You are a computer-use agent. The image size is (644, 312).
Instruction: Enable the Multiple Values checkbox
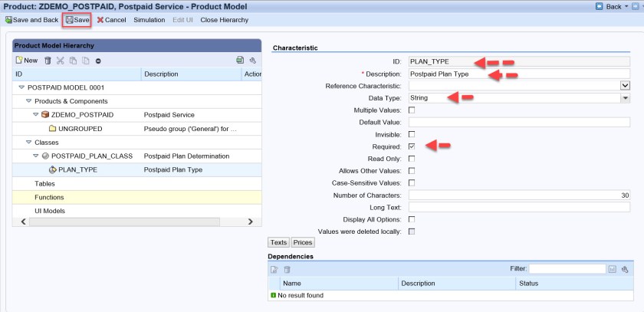point(412,110)
